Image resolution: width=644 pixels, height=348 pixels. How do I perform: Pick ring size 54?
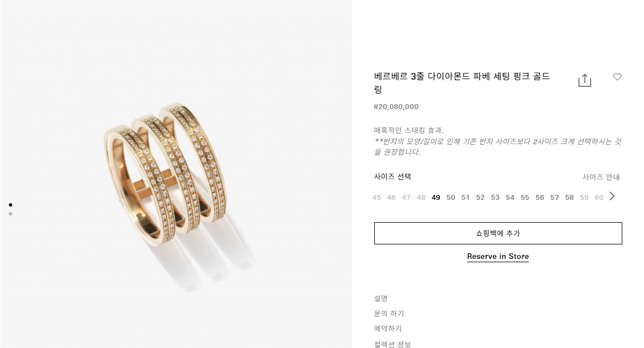point(510,198)
